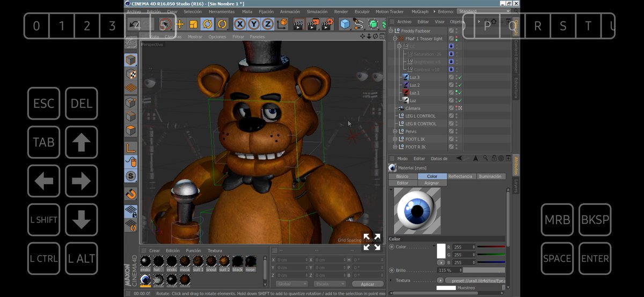This screenshot has width=644, height=297.
Task: Open the Selección menu
Action: click(x=193, y=12)
